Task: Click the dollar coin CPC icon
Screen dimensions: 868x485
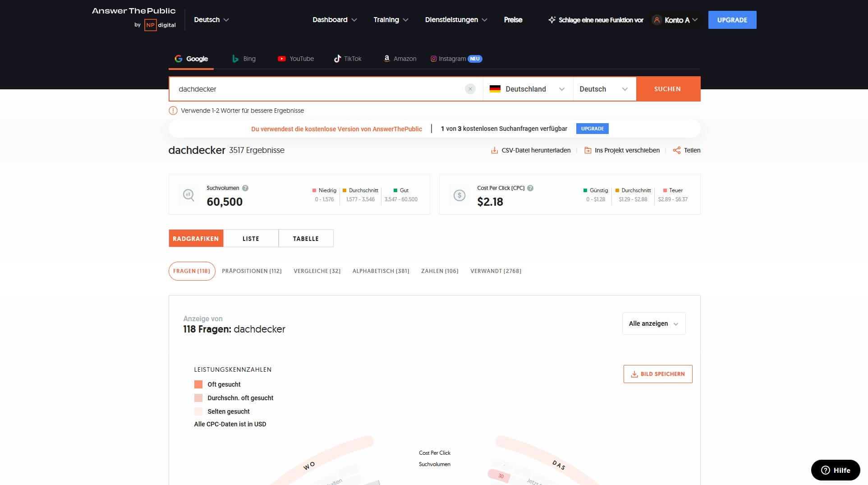Action: [x=459, y=195]
